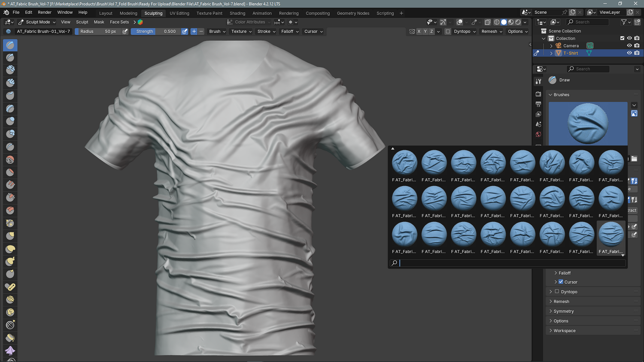Click the Tool properties tab icon

pyautogui.click(x=538, y=81)
